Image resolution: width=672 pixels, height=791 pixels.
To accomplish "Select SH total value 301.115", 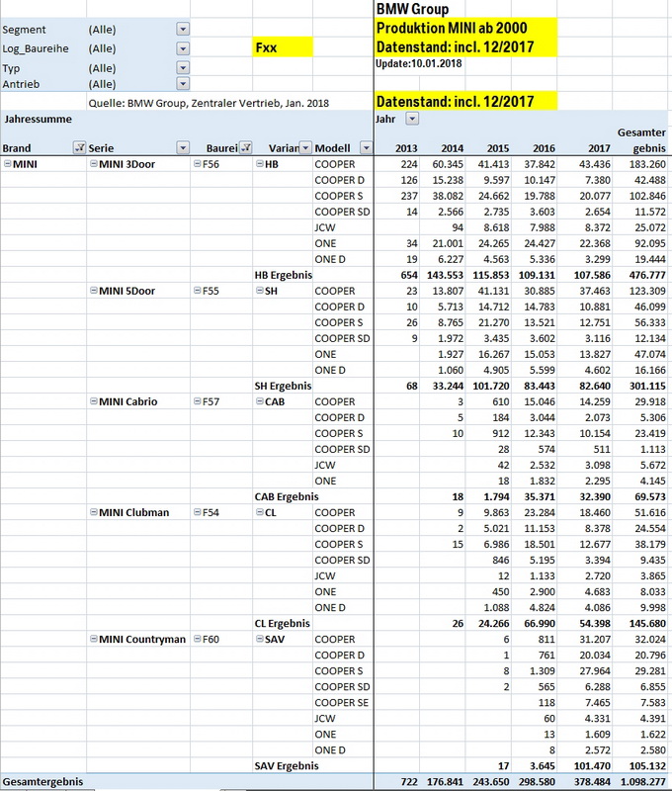I will click(x=647, y=386).
